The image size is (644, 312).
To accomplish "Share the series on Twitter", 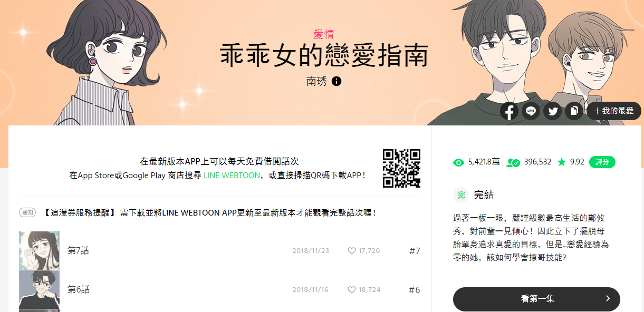I will click(x=552, y=111).
